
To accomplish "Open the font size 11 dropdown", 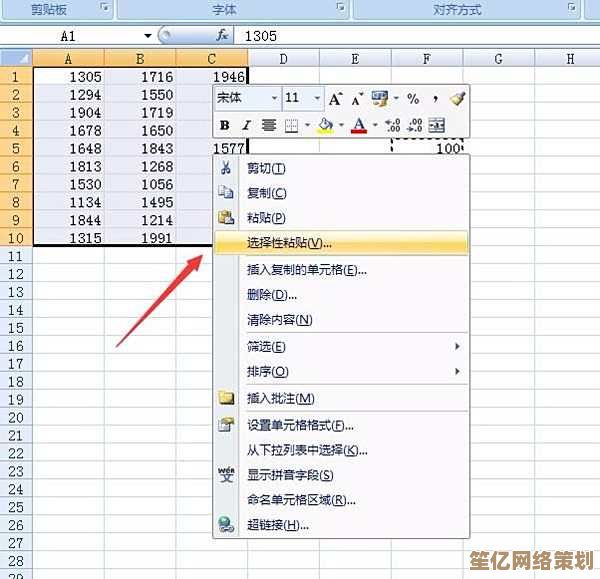I will pyautogui.click(x=317, y=98).
